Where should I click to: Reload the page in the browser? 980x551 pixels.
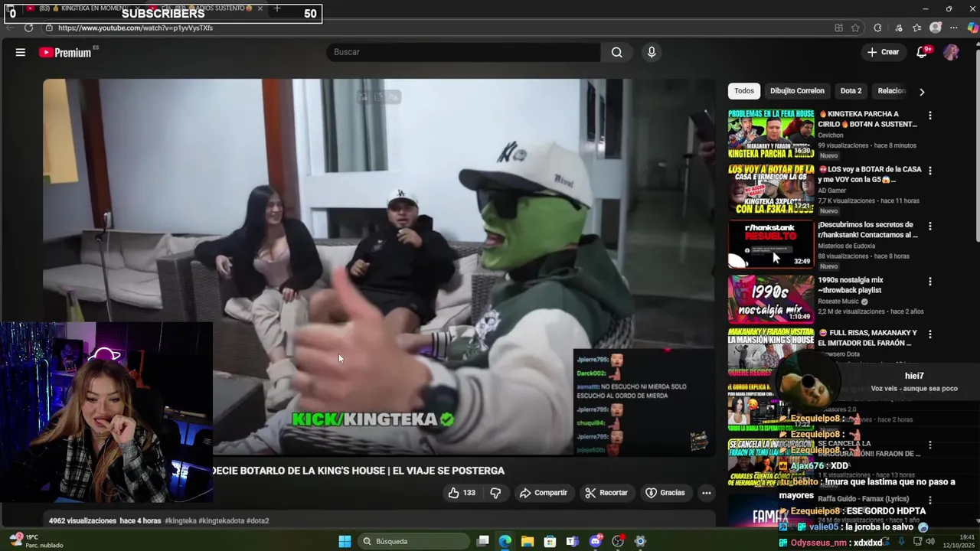point(28,28)
